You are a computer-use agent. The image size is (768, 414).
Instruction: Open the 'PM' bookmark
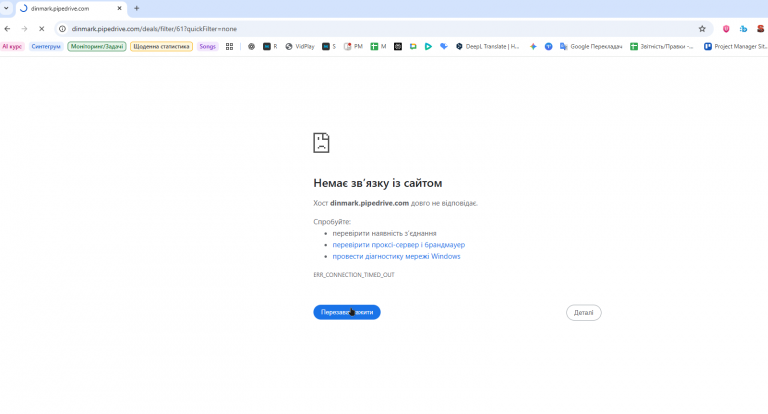click(x=353, y=47)
